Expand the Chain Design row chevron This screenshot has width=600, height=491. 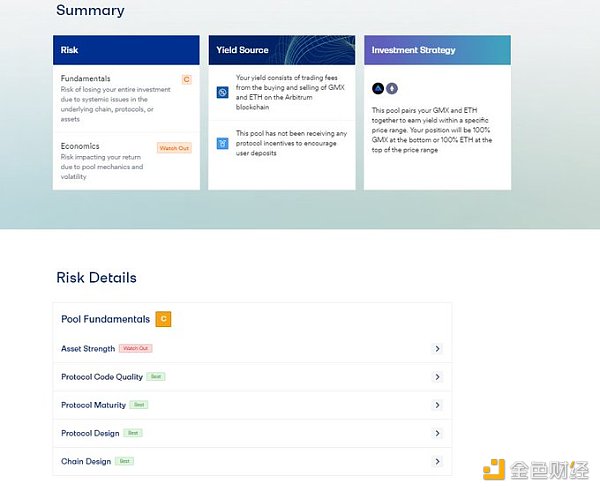tap(438, 461)
